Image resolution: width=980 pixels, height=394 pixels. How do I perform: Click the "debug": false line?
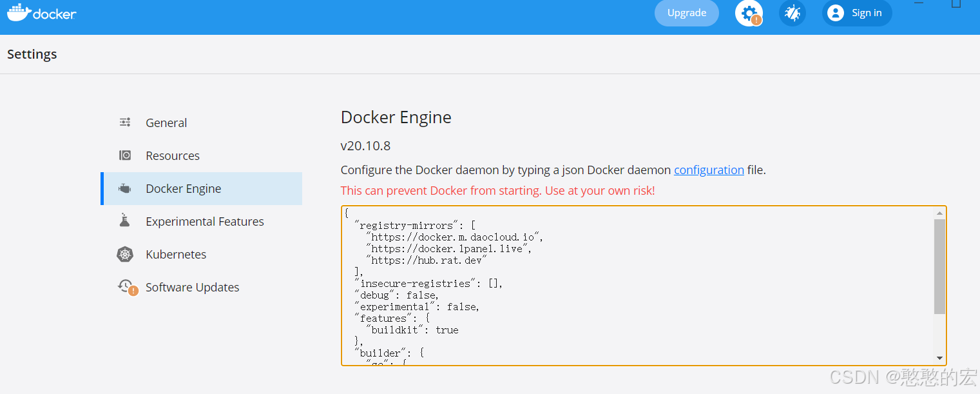click(x=396, y=295)
